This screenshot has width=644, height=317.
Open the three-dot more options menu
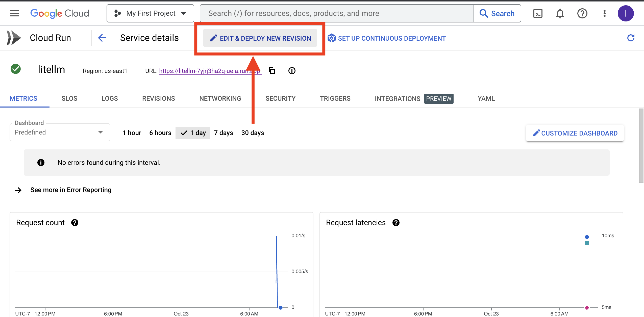604,13
